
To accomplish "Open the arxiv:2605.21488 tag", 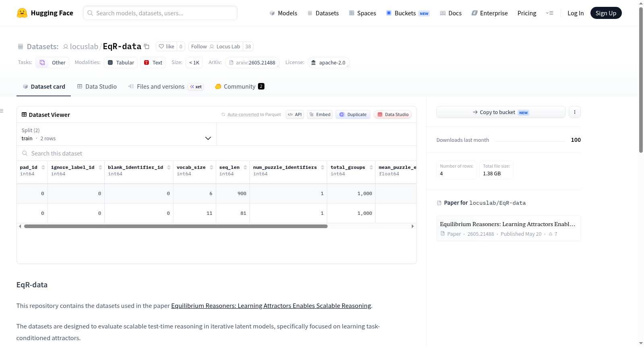I will tap(252, 62).
